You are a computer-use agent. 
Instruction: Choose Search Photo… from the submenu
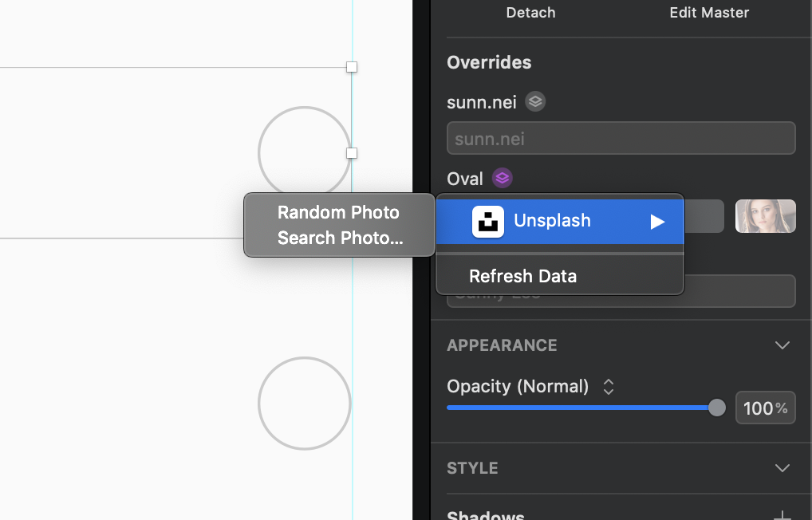point(340,238)
